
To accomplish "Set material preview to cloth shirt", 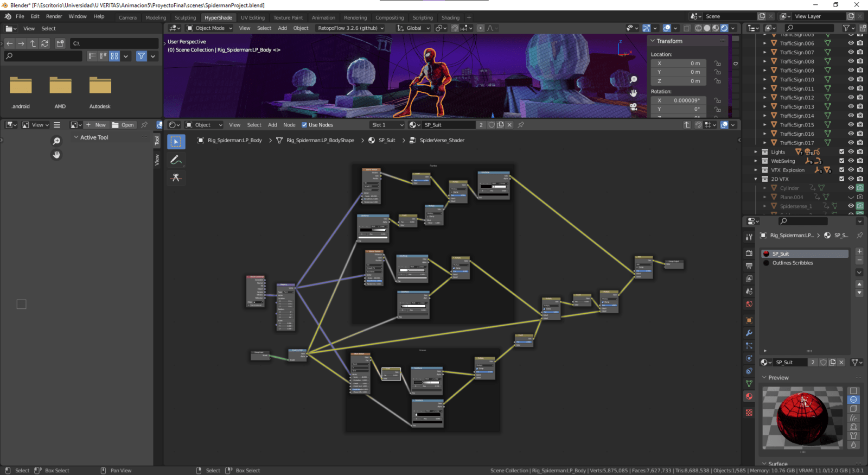I will (x=853, y=436).
